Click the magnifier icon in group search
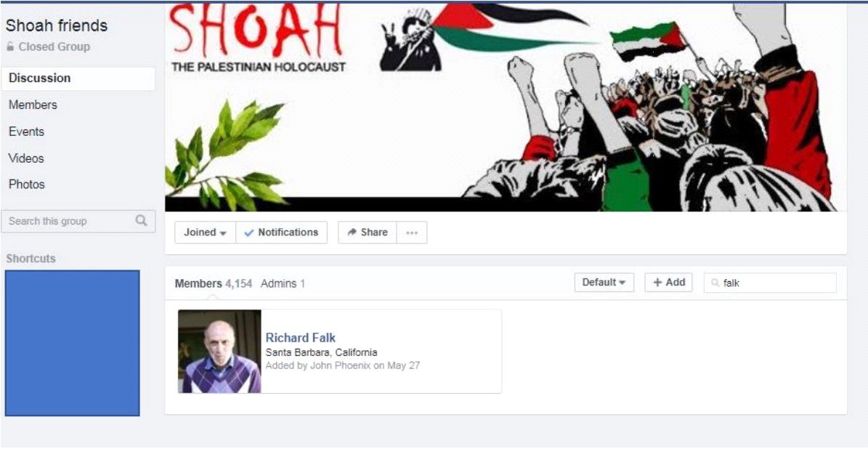The image size is (868, 449). click(x=141, y=220)
